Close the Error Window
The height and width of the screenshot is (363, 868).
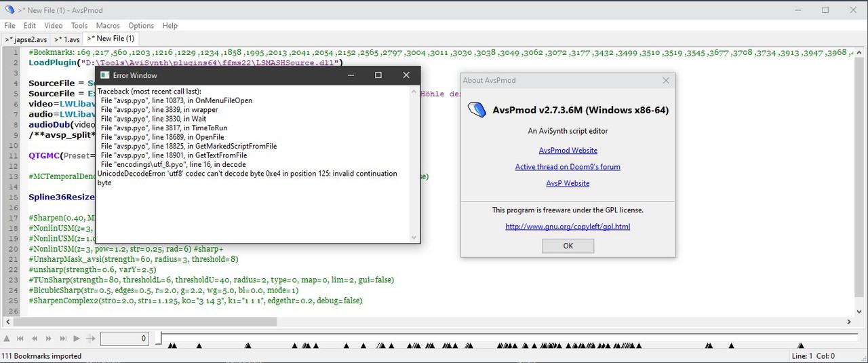point(406,75)
